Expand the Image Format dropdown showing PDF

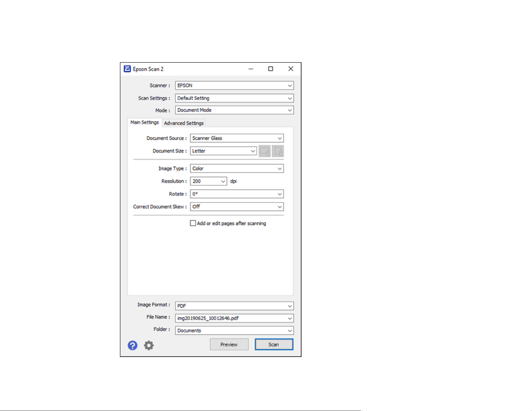234,306
